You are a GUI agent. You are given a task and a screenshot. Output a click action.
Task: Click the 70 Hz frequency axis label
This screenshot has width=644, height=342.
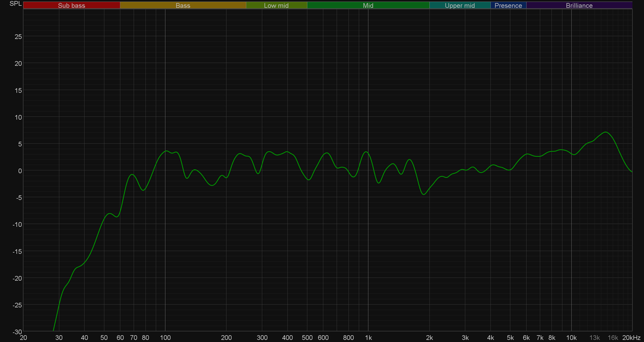click(134, 338)
